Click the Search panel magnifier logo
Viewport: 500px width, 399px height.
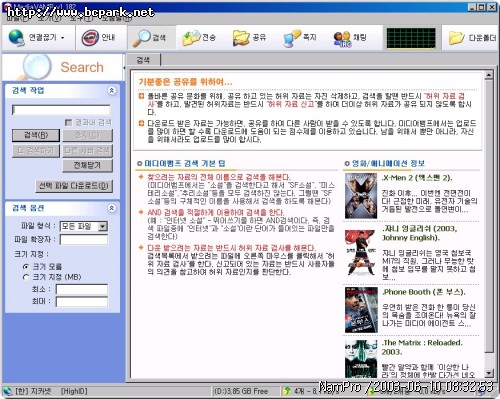(x=36, y=67)
